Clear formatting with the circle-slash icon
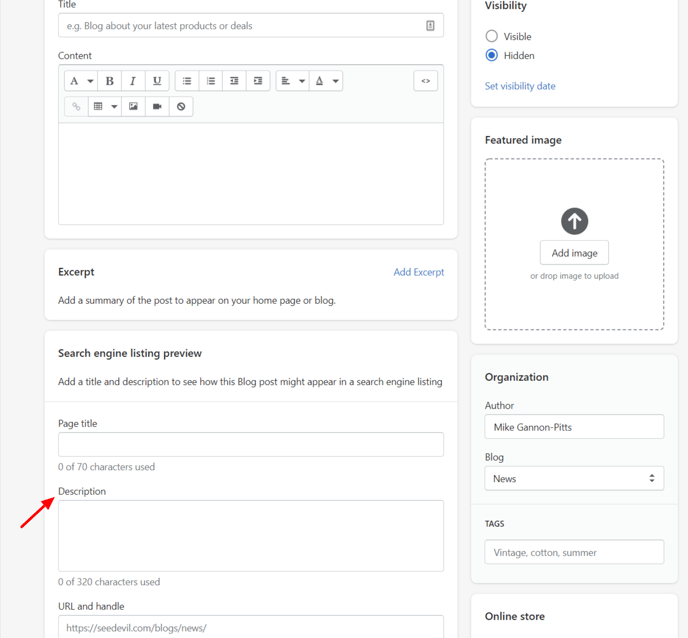Image resolution: width=688 pixels, height=638 pixels. [x=181, y=106]
